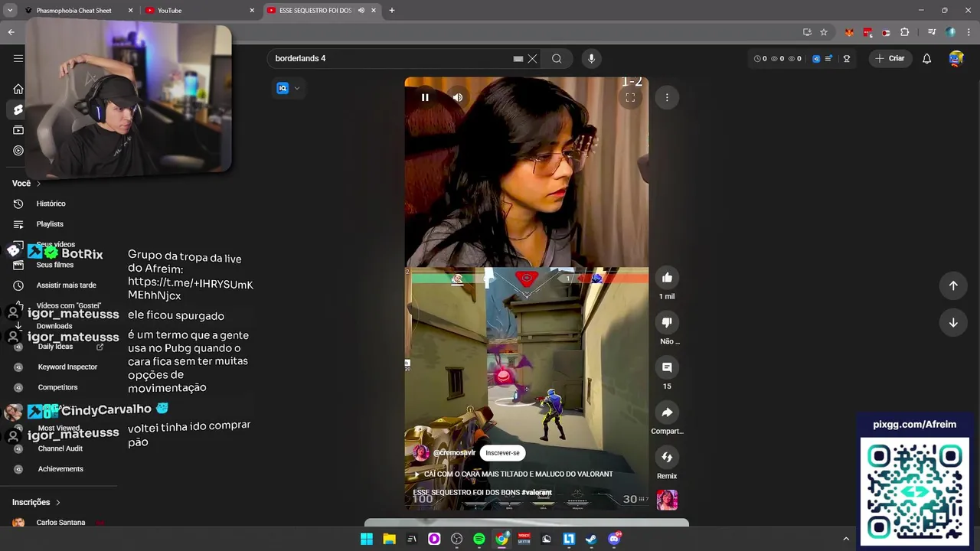Viewport: 980px width, 551px height.
Task: Show hidden system tray icons
Action: (846, 539)
